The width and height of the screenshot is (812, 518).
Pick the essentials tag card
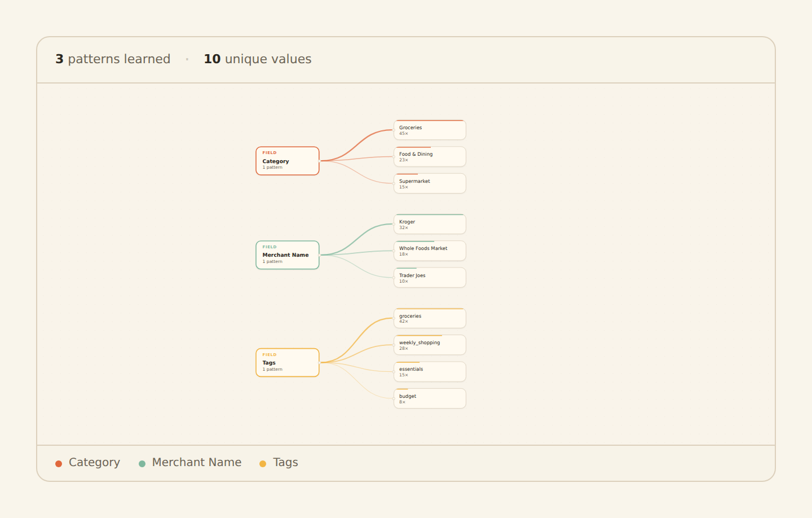click(x=430, y=371)
